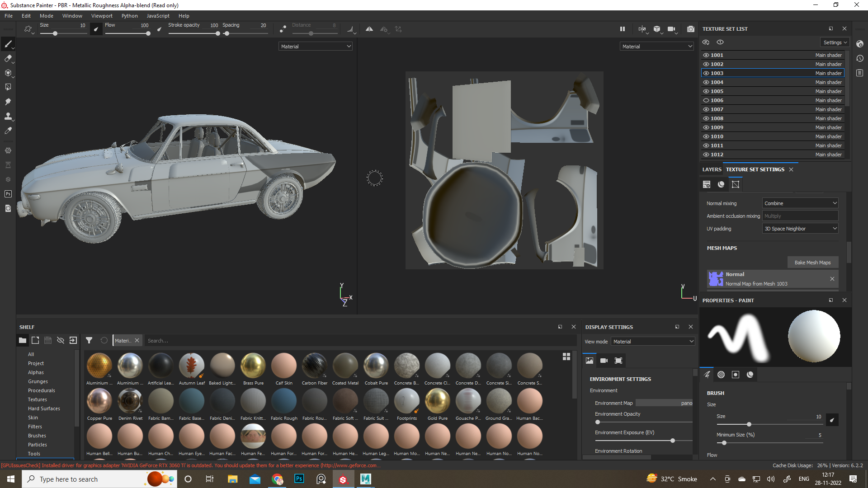This screenshot has height=488, width=868.
Task: Open Photoshop from the Windows taskbar
Action: [299, 479]
